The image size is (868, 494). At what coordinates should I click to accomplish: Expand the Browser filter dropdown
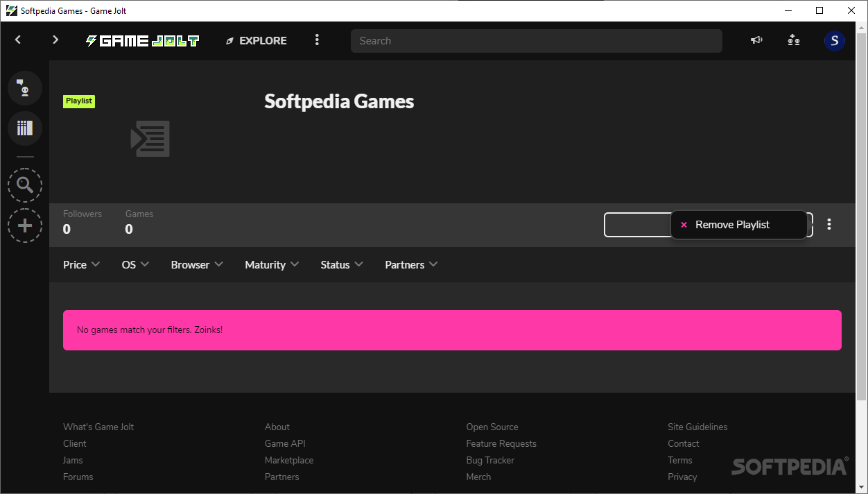coord(198,264)
